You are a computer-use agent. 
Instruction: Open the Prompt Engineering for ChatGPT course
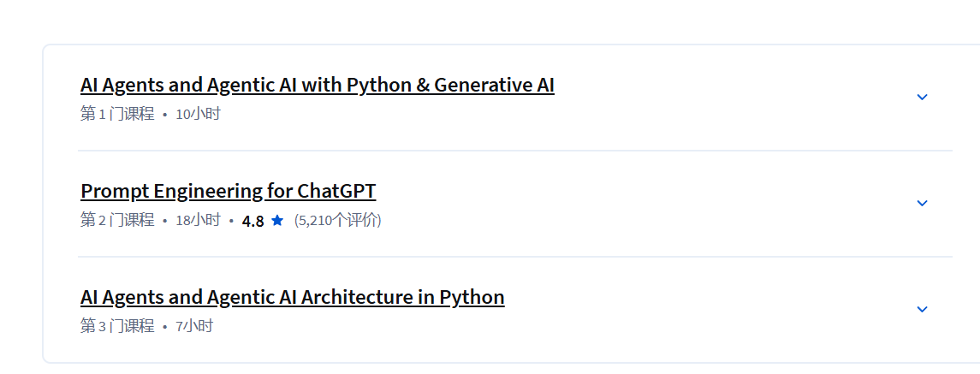coord(228,191)
